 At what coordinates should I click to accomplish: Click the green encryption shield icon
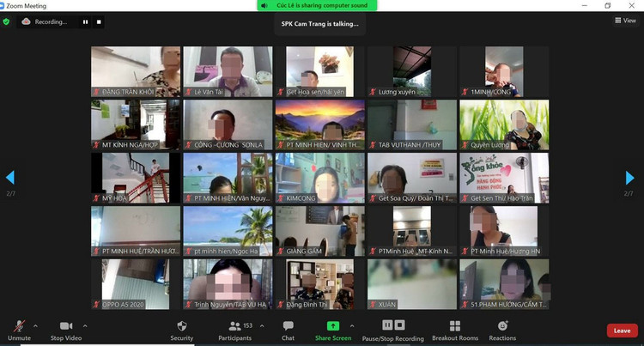[6, 21]
